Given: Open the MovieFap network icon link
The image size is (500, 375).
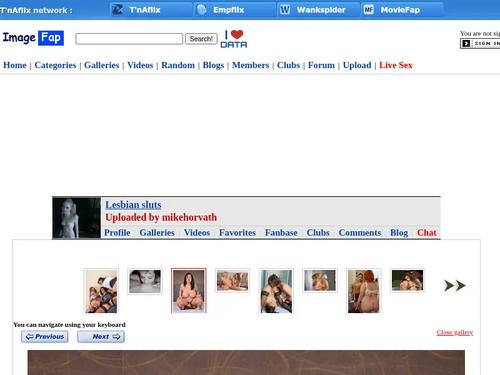Looking at the screenshot, I should 369,10.
